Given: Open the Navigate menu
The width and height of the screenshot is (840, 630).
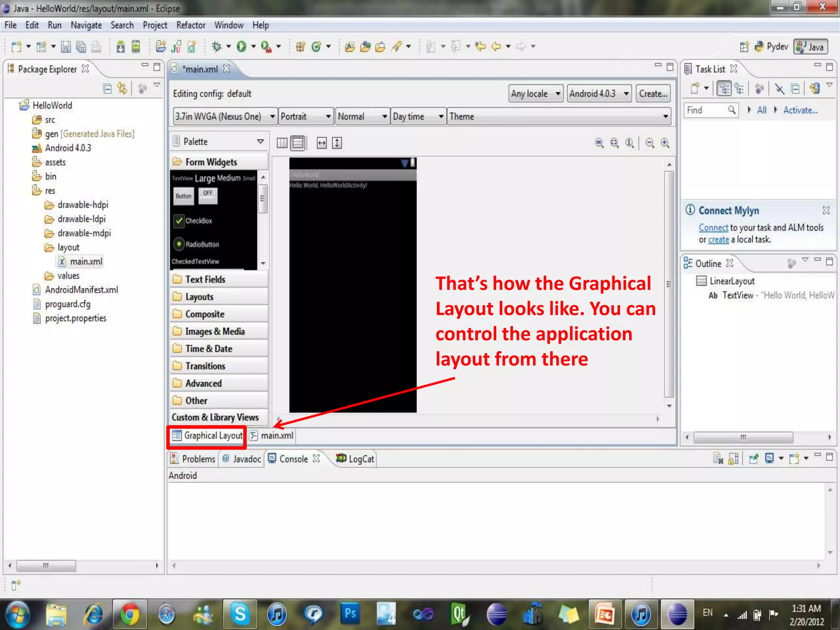Looking at the screenshot, I should [86, 25].
